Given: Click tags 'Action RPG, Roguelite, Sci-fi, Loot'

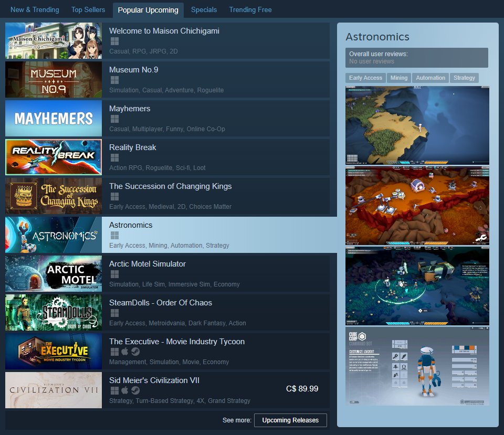Looking at the screenshot, I should [x=157, y=168].
